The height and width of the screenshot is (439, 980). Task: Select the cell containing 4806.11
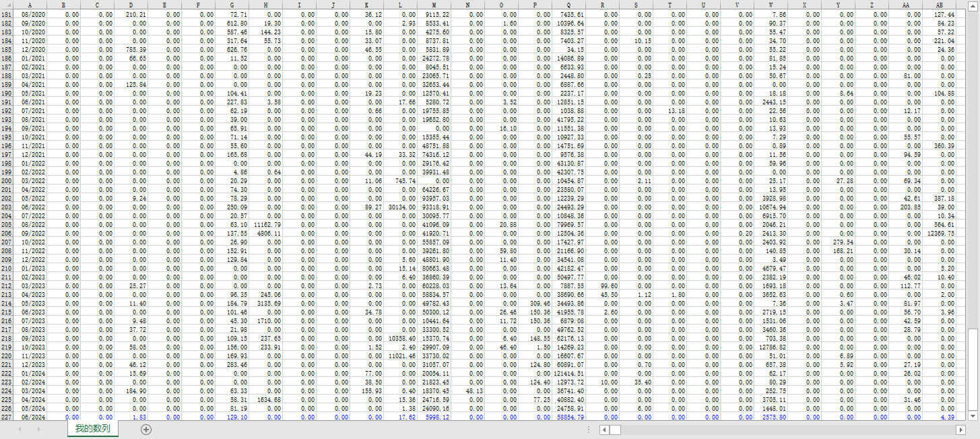[x=266, y=233]
